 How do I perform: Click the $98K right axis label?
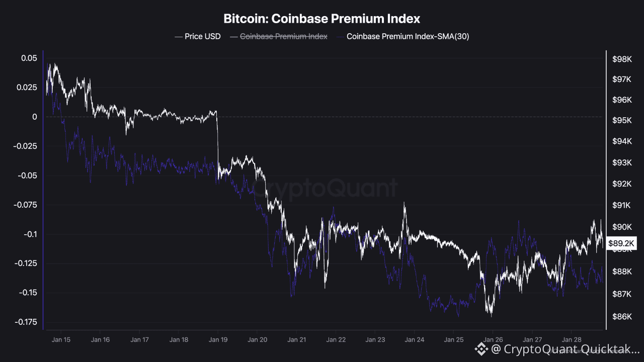(x=622, y=59)
